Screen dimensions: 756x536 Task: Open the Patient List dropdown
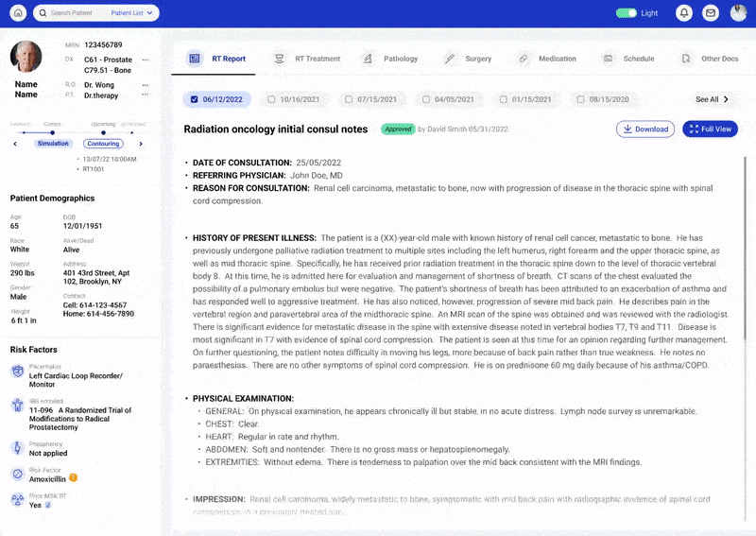(131, 13)
